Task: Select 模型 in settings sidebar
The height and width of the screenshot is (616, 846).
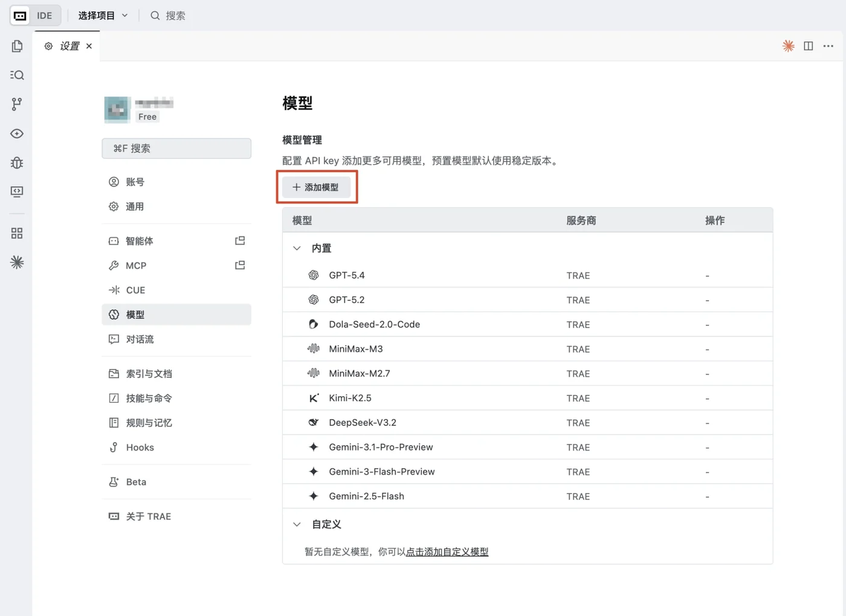Action: [176, 315]
